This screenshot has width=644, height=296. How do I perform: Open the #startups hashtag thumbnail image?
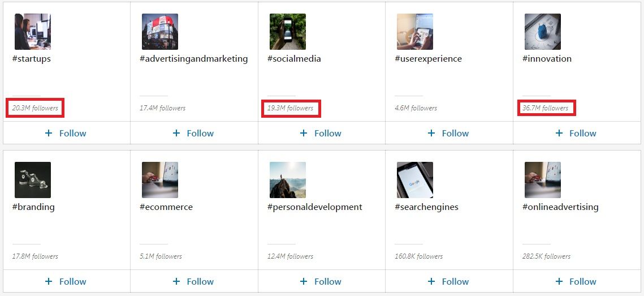(x=32, y=32)
